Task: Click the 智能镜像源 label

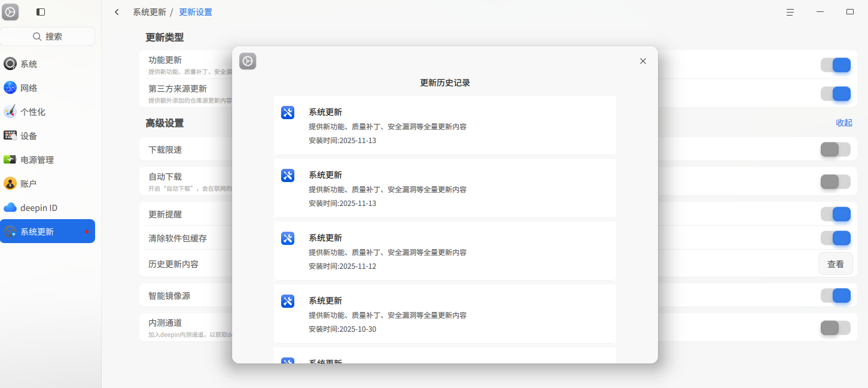Action: pos(169,296)
